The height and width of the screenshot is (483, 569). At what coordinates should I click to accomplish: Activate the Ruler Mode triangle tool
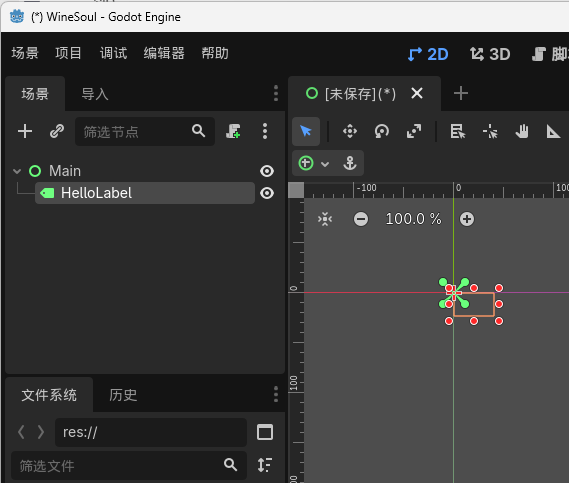[x=553, y=131]
